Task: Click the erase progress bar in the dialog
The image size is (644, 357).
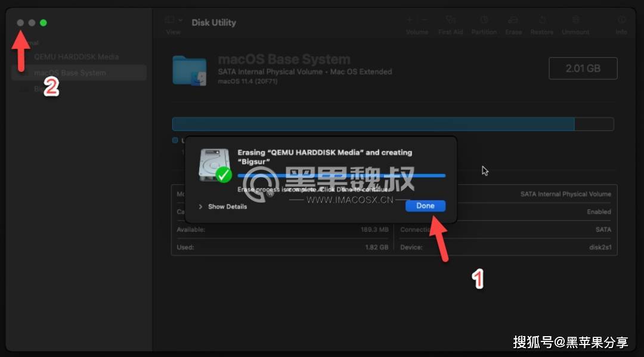Action: (x=341, y=176)
